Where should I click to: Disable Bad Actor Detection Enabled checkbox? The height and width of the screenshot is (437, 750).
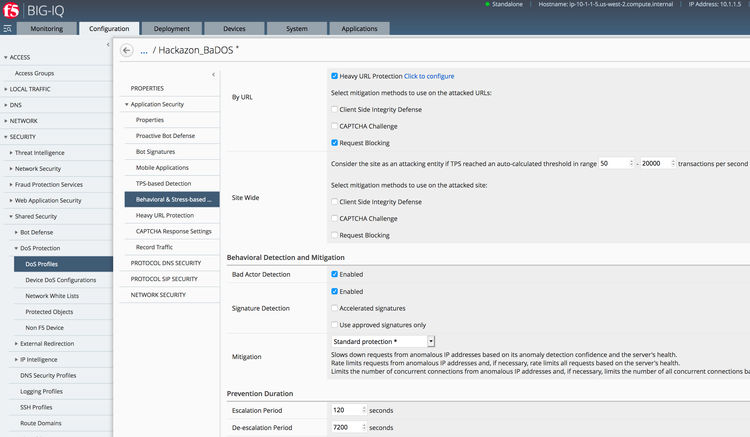334,274
